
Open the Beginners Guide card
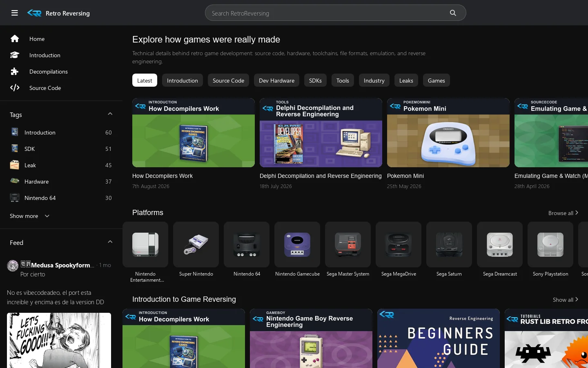pyautogui.click(x=439, y=339)
